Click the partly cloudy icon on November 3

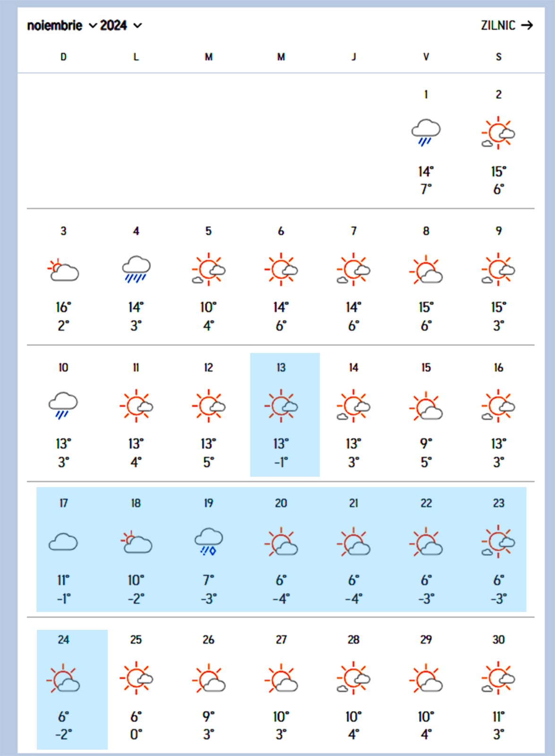[x=63, y=270]
